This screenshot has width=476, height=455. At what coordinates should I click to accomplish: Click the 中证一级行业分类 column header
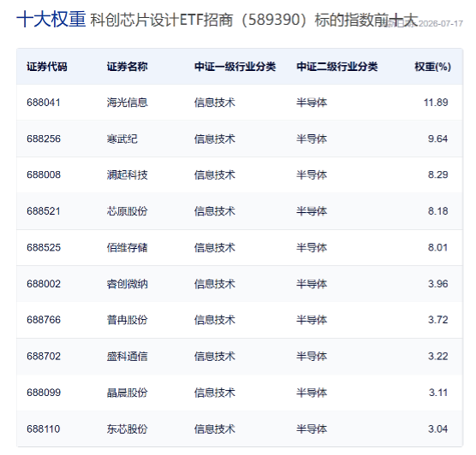[235, 67]
